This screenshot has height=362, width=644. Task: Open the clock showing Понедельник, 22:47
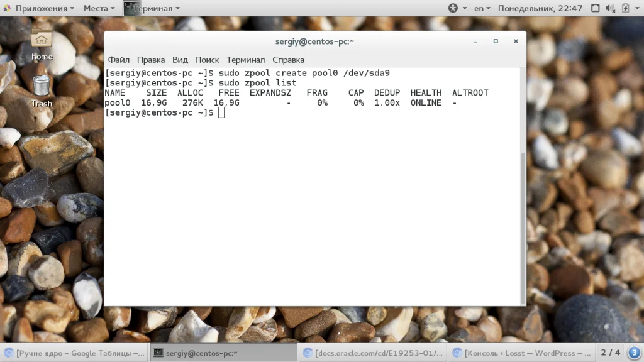point(540,8)
